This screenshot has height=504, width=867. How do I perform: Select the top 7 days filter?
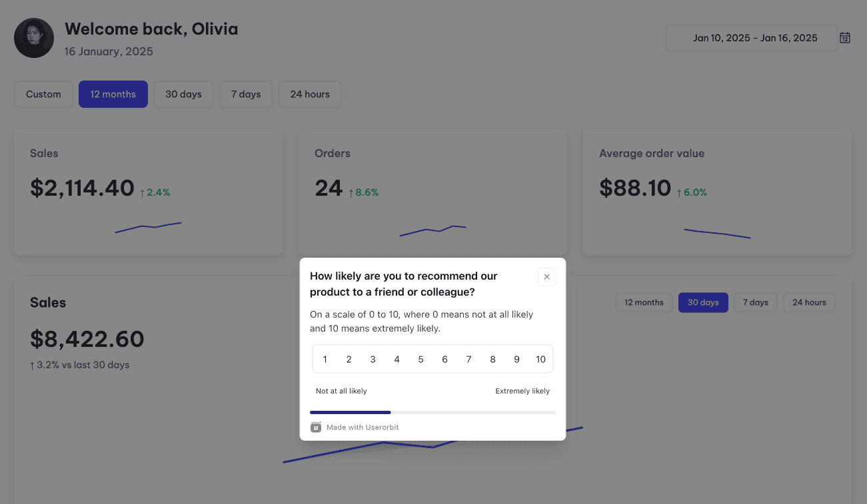coord(246,95)
